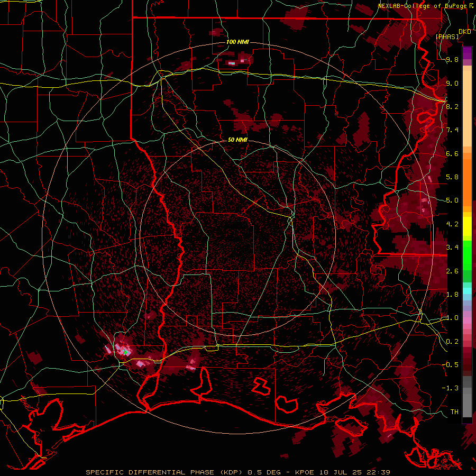Click the '10 JUL 25 22:39' timestamp
476x476 pixels.
[354, 472]
